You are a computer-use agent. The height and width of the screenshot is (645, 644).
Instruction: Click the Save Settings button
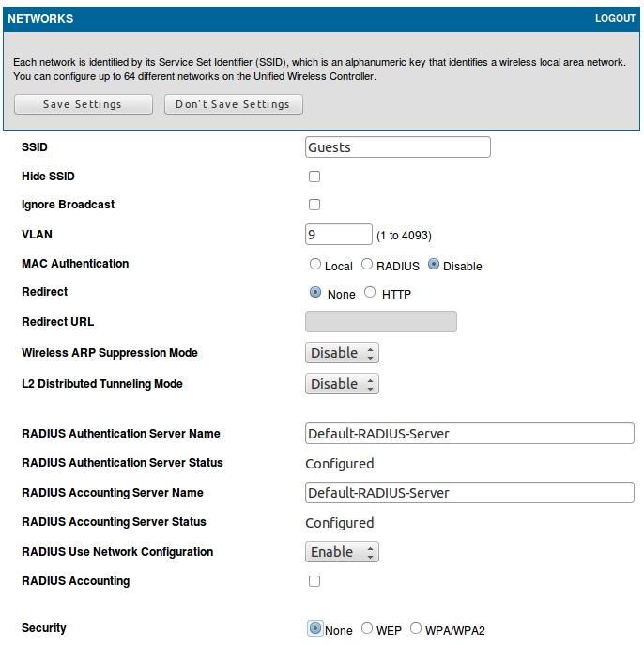click(x=84, y=104)
